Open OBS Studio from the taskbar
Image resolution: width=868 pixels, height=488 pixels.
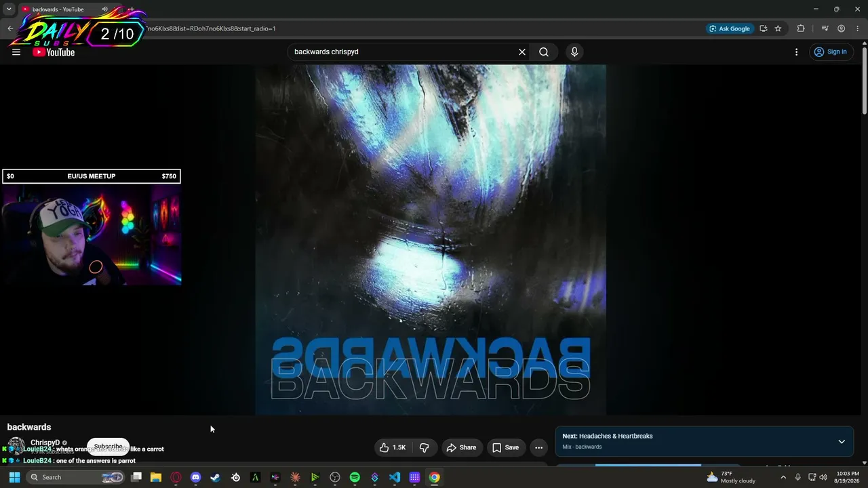(335, 477)
